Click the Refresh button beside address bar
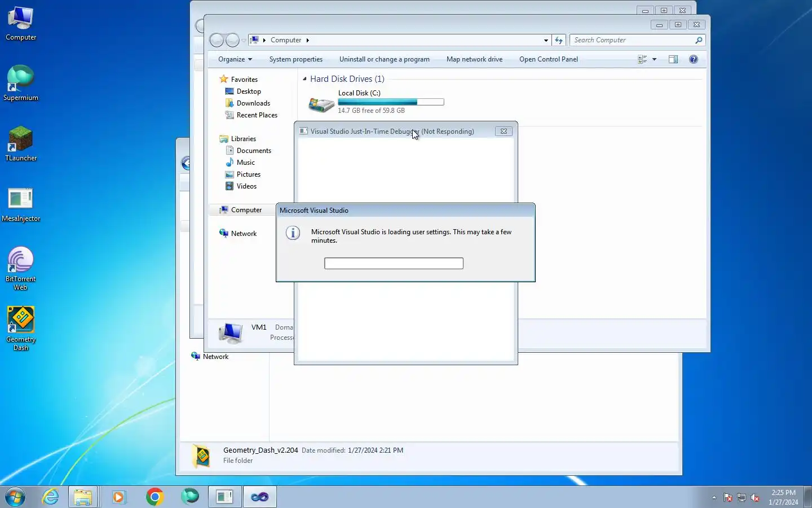The image size is (812, 508). [559, 40]
